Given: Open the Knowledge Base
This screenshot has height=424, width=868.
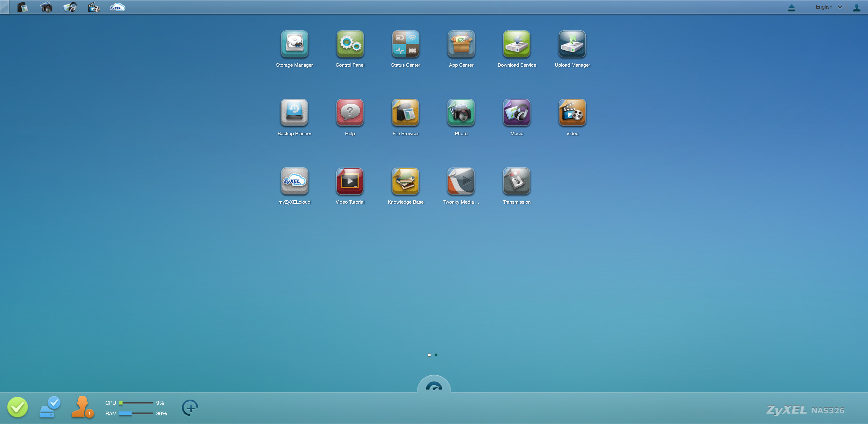Looking at the screenshot, I should pos(405,181).
